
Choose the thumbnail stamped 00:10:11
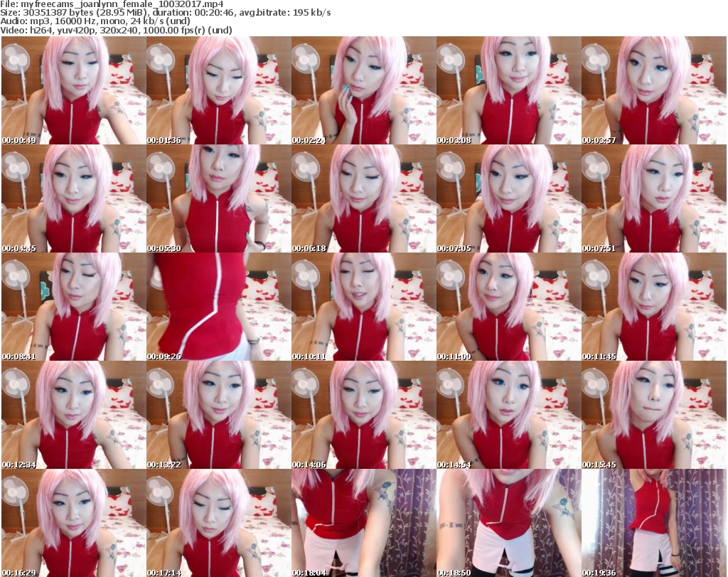pyautogui.click(x=364, y=307)
